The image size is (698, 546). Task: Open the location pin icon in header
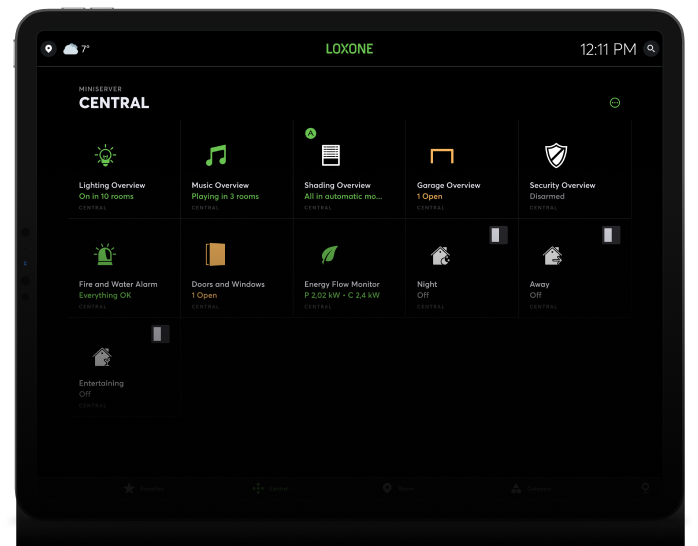49,49
